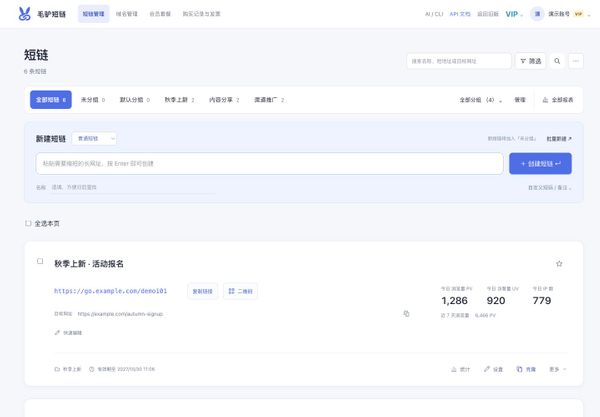The image size is (600, 417).
Task: Click the copy link button beside demo101
Action: 202,291
